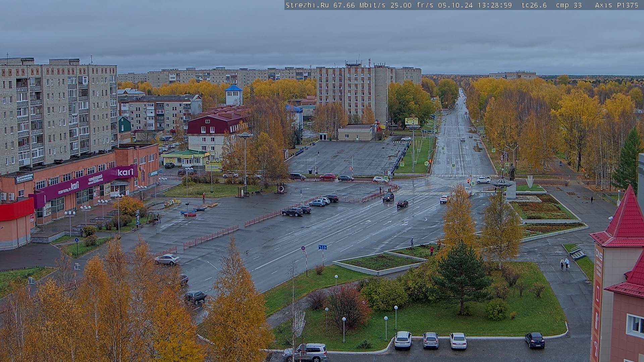Click the white kari sign on the purple storefront
The height and width of the screenshot is (362, 644).
click(125, 172)
